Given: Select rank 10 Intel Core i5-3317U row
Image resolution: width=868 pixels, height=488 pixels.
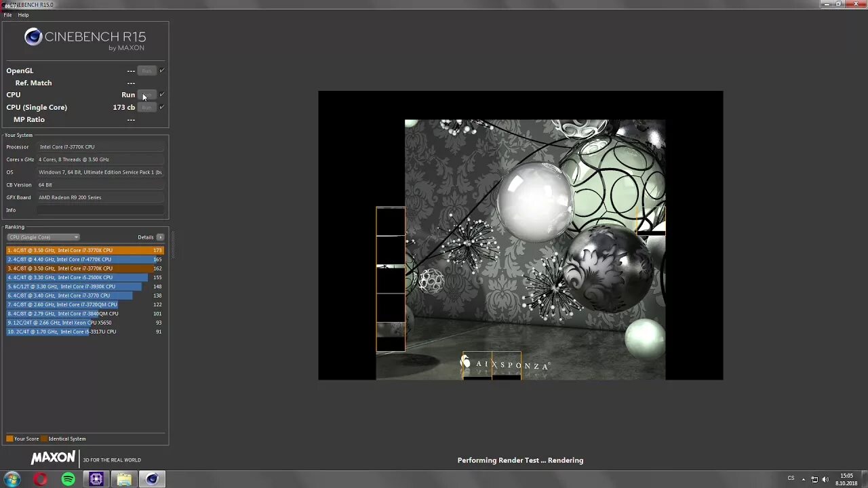Looking at the screenshot, I should click(85, 331).
